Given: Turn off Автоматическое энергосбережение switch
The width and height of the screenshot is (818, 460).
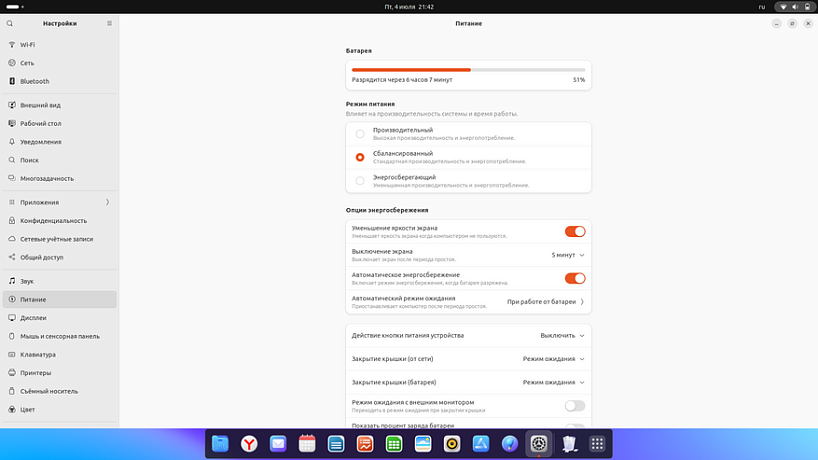Looking at the screenshot, I should click(x=574, y=278).
